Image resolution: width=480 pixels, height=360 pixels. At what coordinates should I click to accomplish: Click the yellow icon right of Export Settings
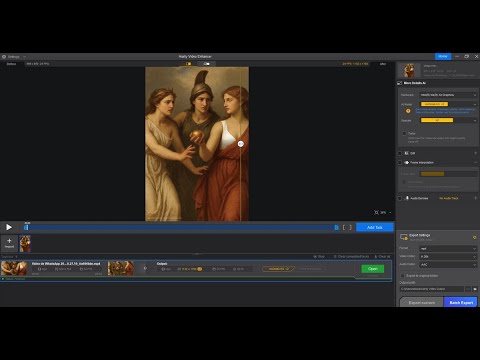pyautogui.click(x=474, y=237)
